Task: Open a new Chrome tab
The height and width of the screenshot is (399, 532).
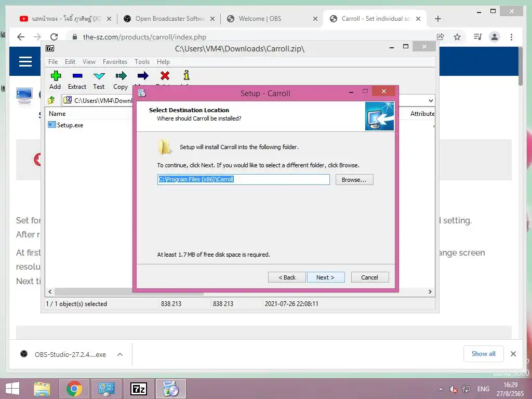Action: (x=438, y=19)
